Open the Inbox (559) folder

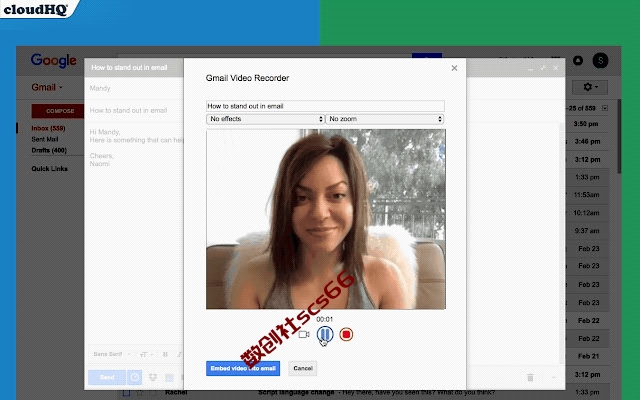pos(48,128)
